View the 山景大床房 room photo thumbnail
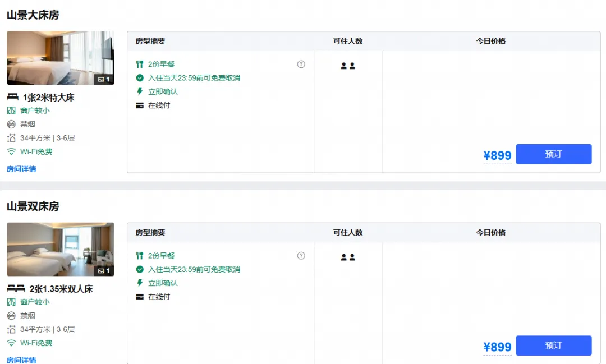This screenshot has height=364, width=606. [x=60, y=58]
